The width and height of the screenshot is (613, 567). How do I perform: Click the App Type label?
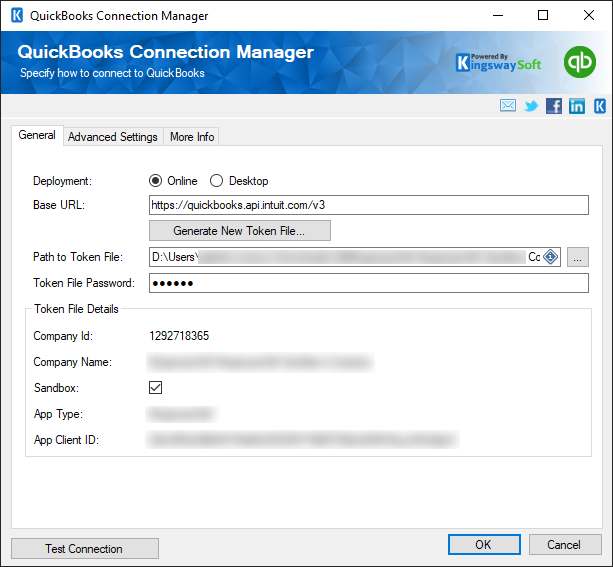[x=58, y=414]
